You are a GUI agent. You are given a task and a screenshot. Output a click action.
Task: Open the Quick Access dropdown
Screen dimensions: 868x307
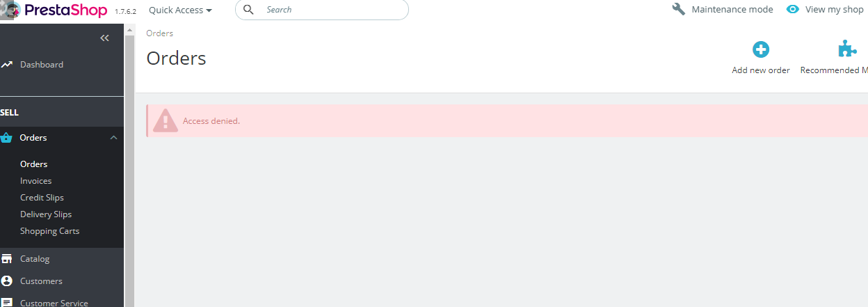(x=180, y=10)
